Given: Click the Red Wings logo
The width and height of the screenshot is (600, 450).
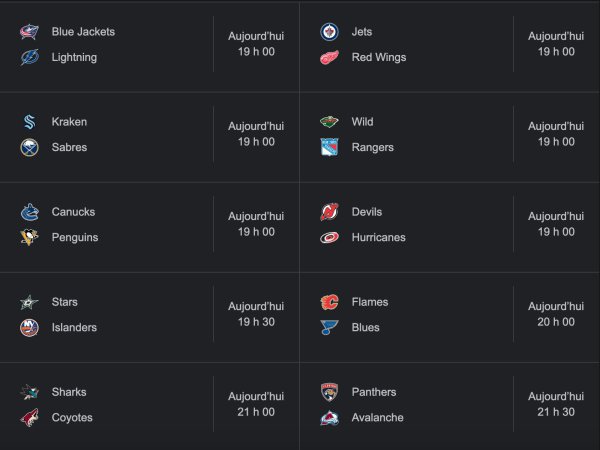Looking at the screenshot, I should (x=329, y=58).
